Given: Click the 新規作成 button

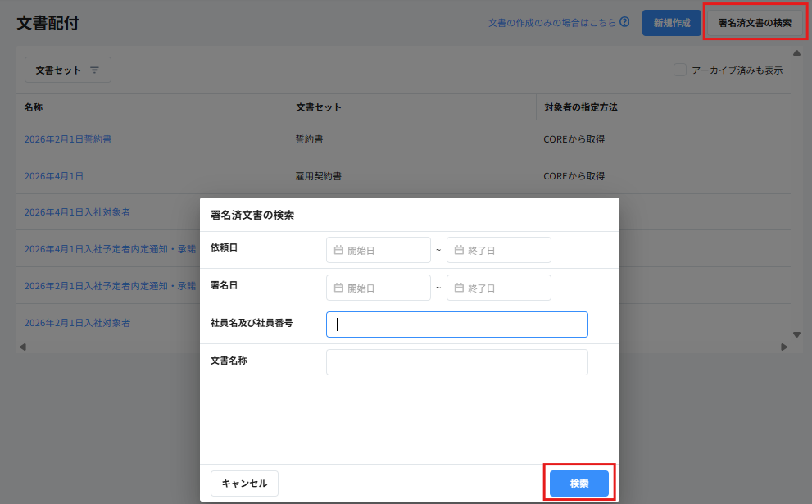Looking at the screenshot, I should pyautogui.click(x=671, y=23).
